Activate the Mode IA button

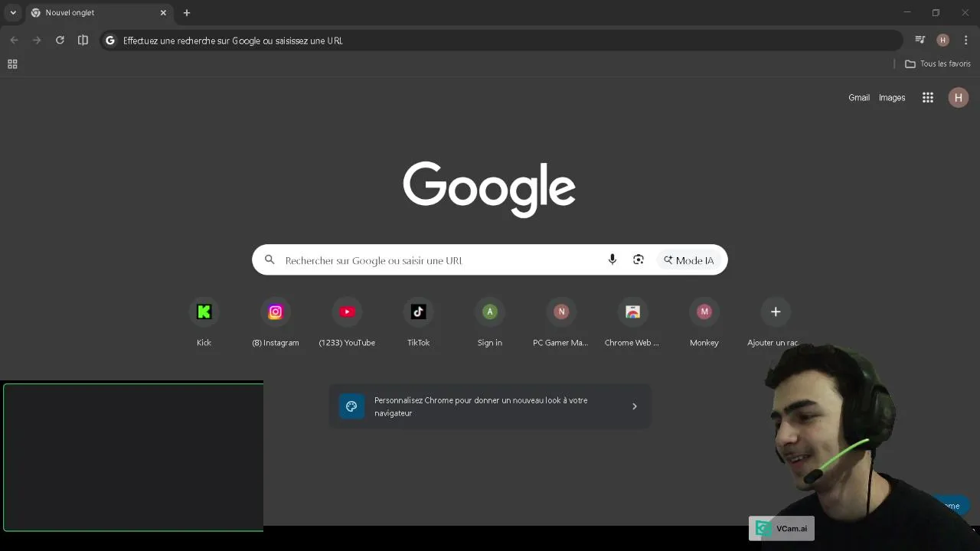[x=689, y=260]
